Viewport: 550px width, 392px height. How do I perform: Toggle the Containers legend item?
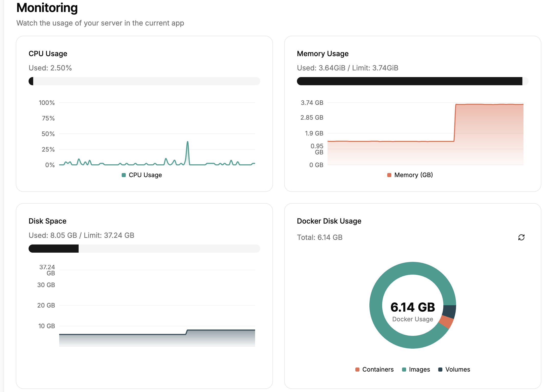[374, 369]
